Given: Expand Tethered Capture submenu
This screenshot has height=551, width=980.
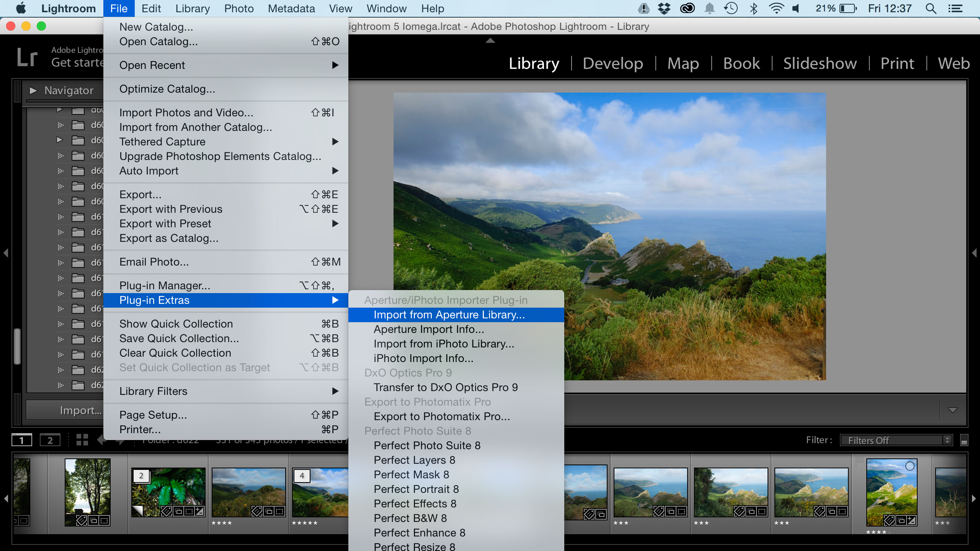Looking at the screenshot, I should point(226,142).
